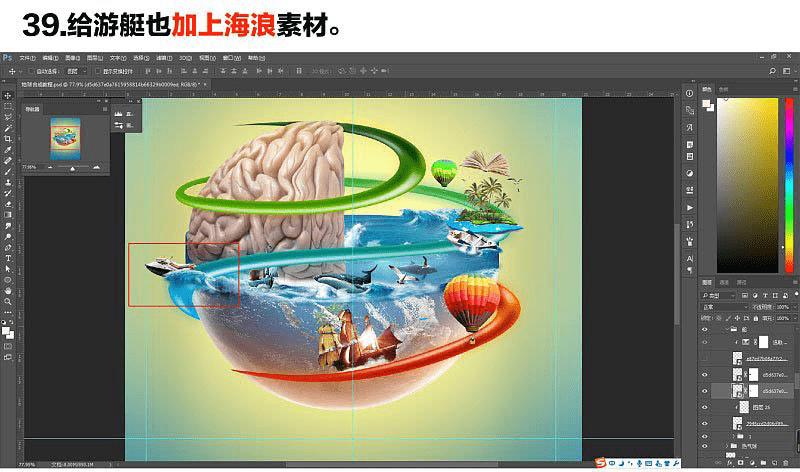Select the Rectangular Marquee tool

pyautogui.click(x=8, y=107)
